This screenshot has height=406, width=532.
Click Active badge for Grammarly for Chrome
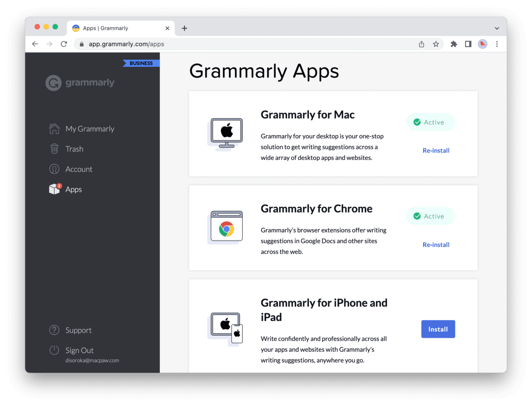click(430, 216)
